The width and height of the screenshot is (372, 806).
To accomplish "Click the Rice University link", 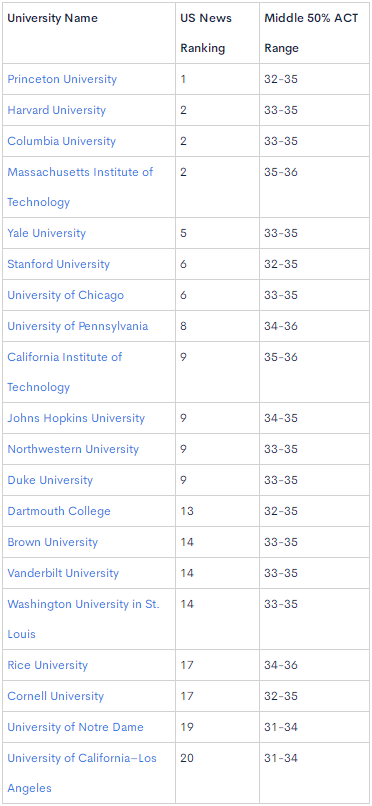I will (x=48, y=665).
